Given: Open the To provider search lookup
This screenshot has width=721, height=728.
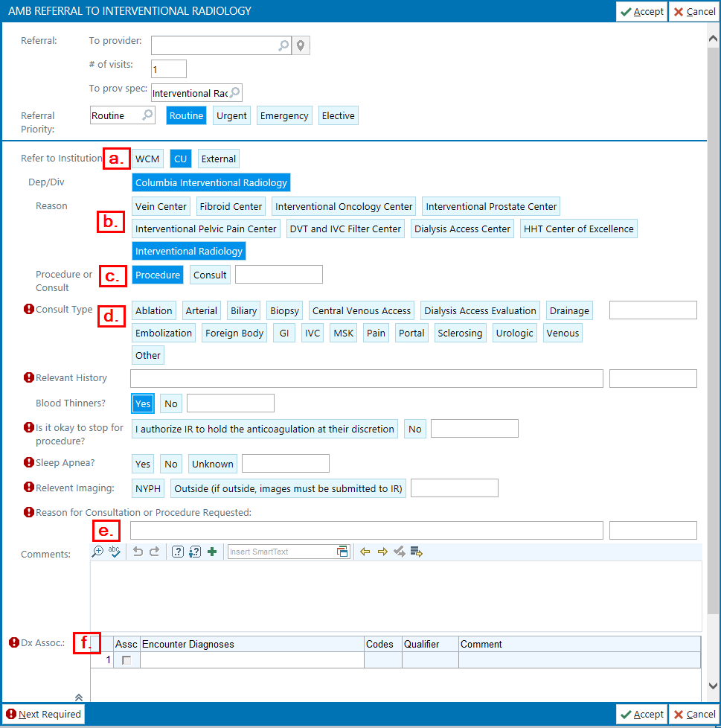Looking at the screenshot, I should click(283, 46).
